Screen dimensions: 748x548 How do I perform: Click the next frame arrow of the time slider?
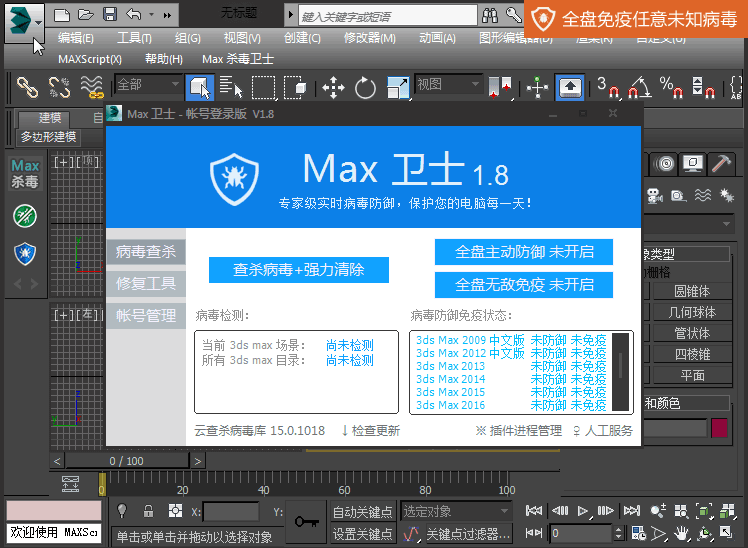click(197, 461)
